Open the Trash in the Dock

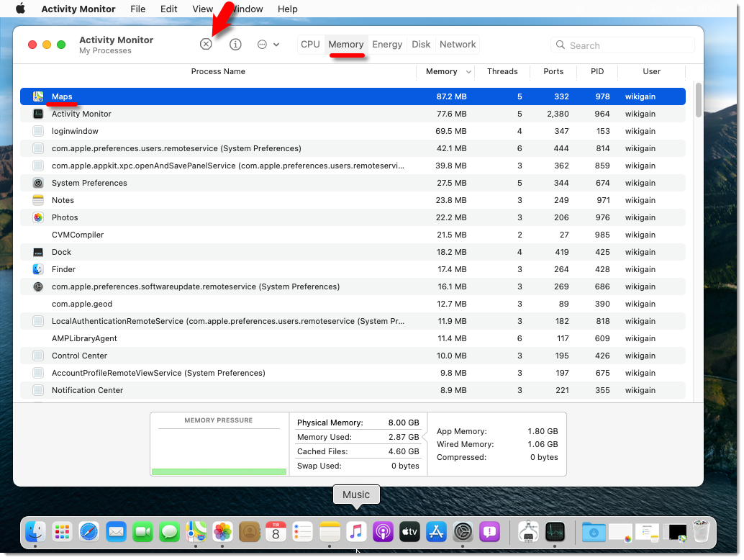click(701, 531)
